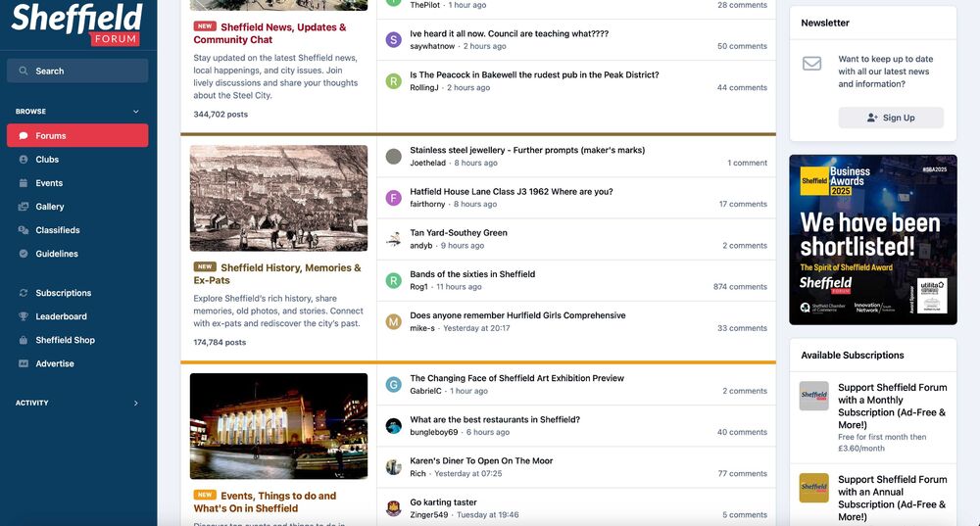
Task: Click the Business Awards shortlisted banner
Action: point(872,240)
